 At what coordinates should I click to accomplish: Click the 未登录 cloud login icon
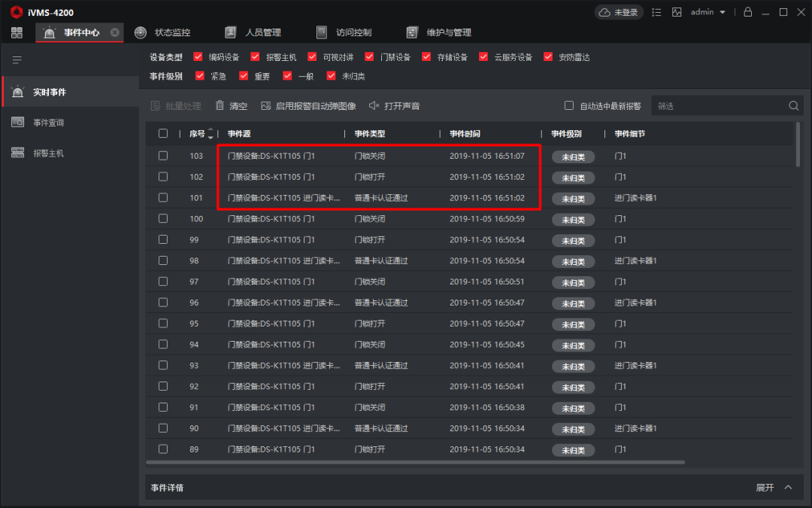(x=620, y=12)
